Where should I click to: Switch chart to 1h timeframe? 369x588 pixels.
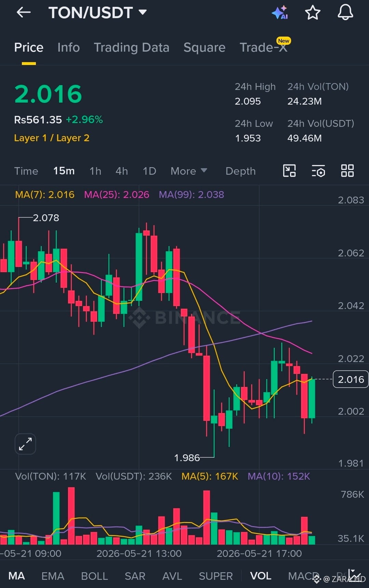pos(95,171)
